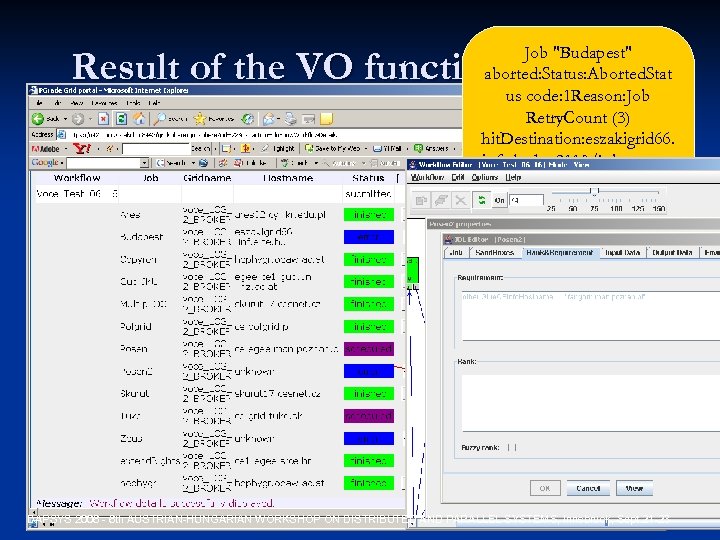
Task: Click the page icon beside Address field
Action: [62, 134]
